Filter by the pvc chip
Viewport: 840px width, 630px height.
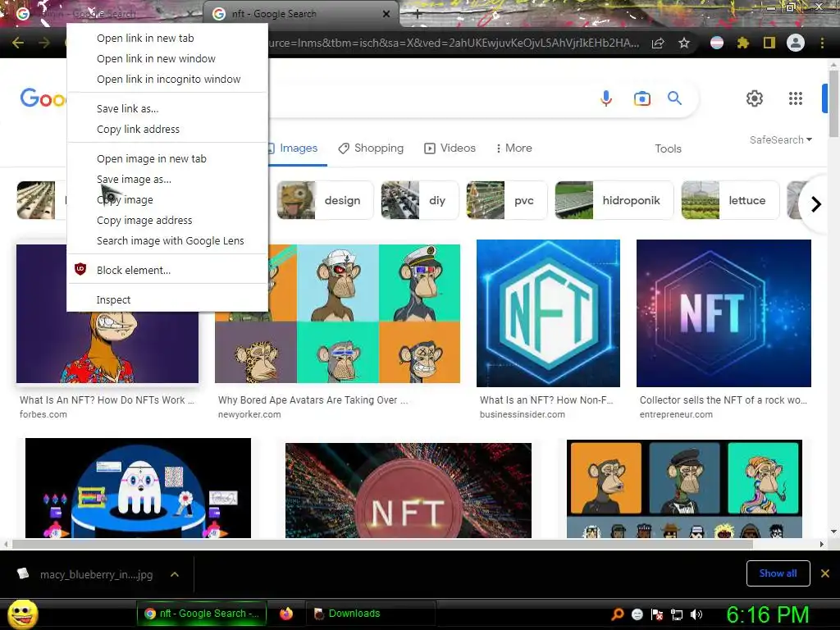[507, 200]
